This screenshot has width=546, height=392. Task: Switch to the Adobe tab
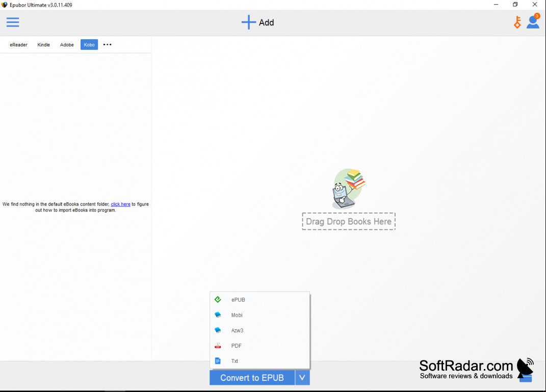point(67,44)
